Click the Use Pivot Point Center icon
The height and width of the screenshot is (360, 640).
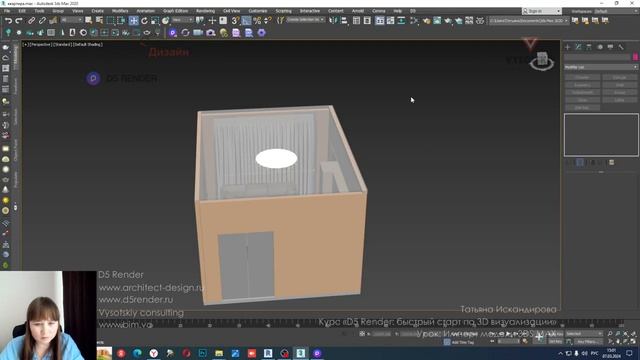click(x=200, y=20)
